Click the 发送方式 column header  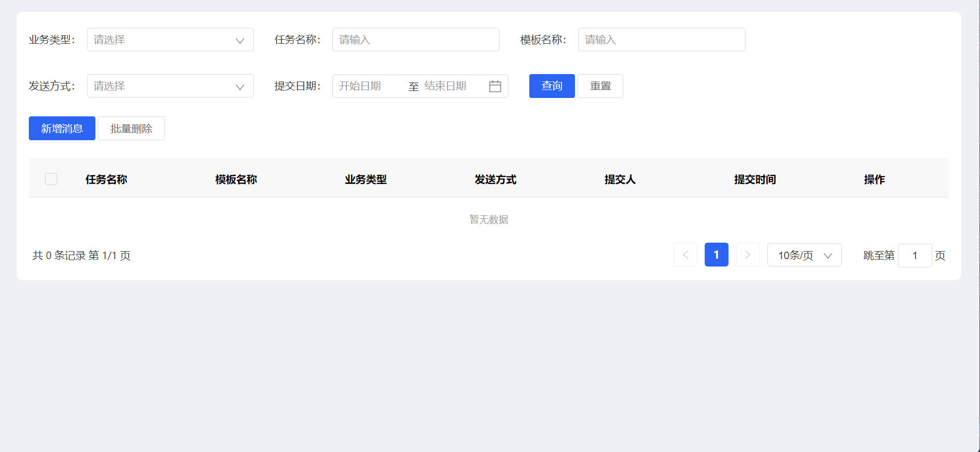pos(495,180)
